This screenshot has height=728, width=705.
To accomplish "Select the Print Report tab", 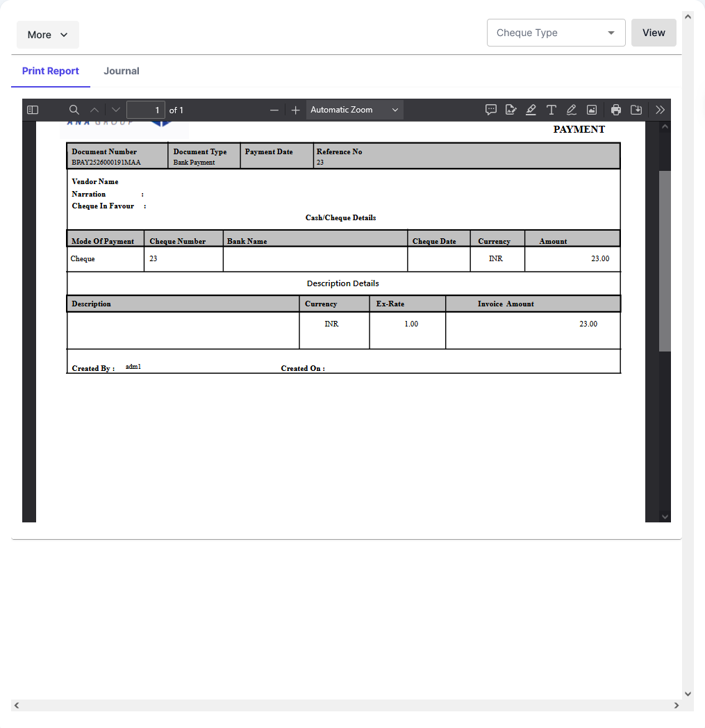I will pos(51,71).
